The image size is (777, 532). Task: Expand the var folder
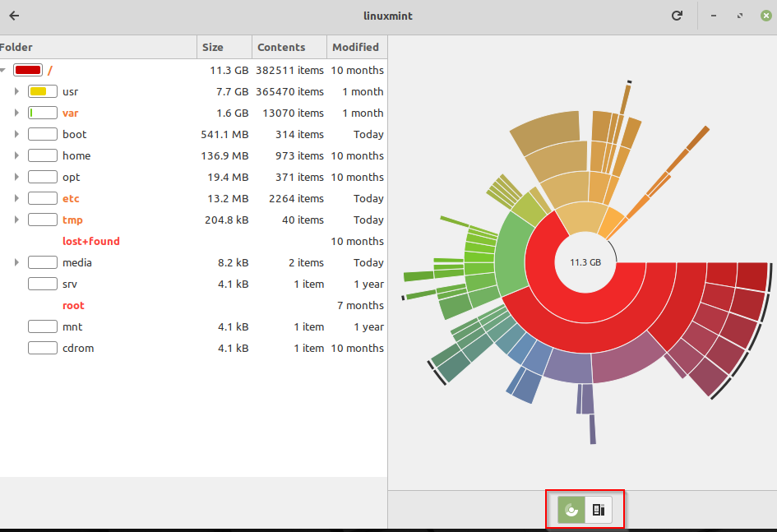click(x=16, y=113)
